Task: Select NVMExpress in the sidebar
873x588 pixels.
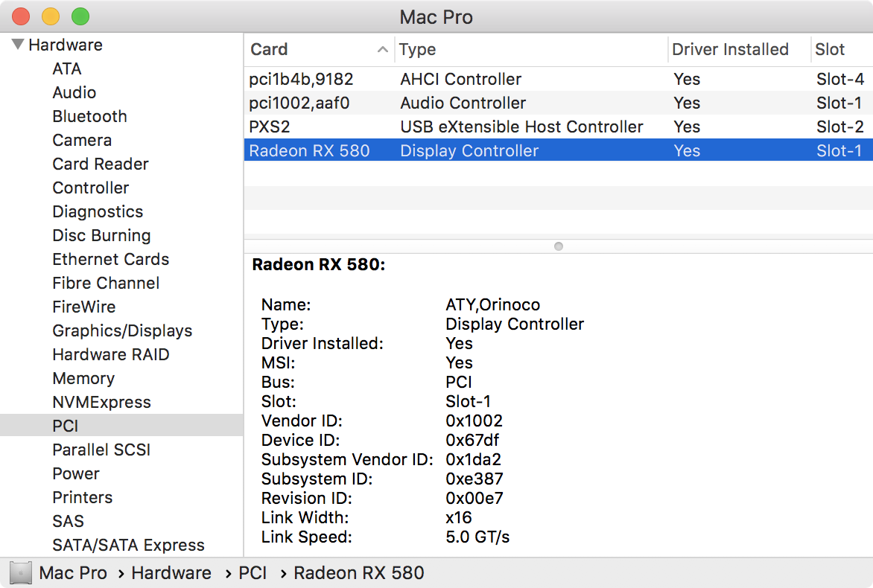Action: (x=101, y=402)
